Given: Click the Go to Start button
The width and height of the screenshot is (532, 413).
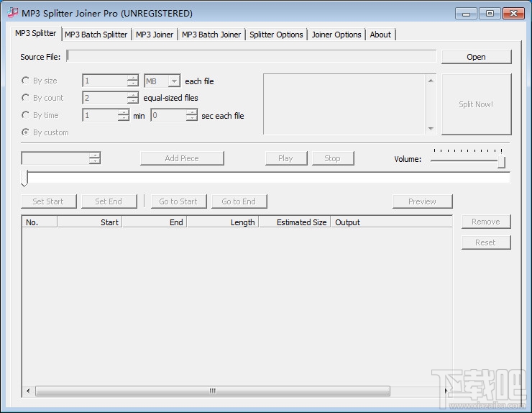Looking at the screenshot, I should (178, 201).
